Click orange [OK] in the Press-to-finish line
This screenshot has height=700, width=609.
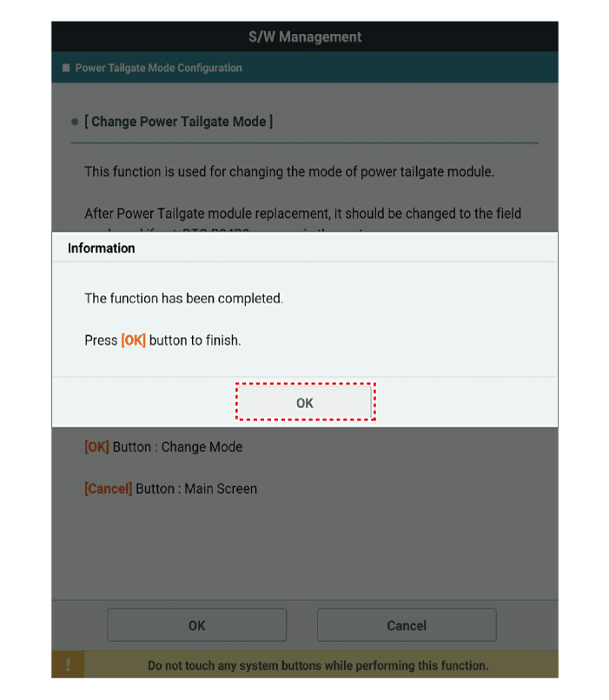pos(134,340)
